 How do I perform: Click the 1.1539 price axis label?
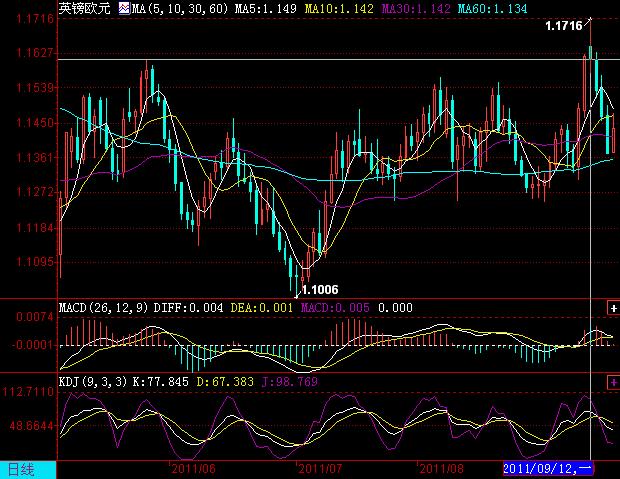coord(34,88)
